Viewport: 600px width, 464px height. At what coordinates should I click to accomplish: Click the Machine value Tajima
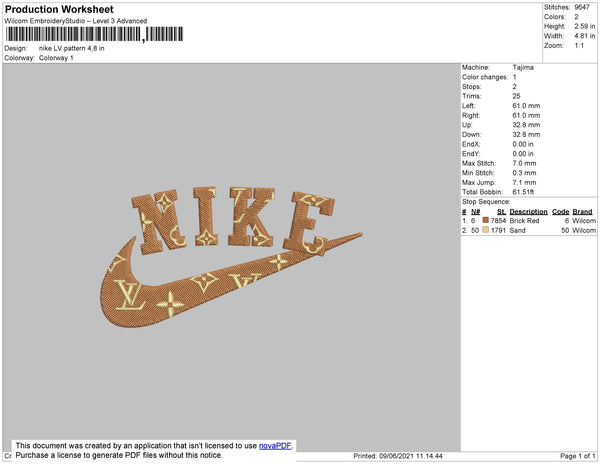coord(523,67)
